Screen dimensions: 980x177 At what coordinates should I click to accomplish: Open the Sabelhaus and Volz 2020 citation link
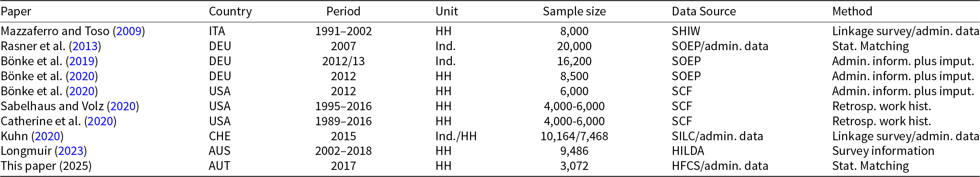click(123, 106)
